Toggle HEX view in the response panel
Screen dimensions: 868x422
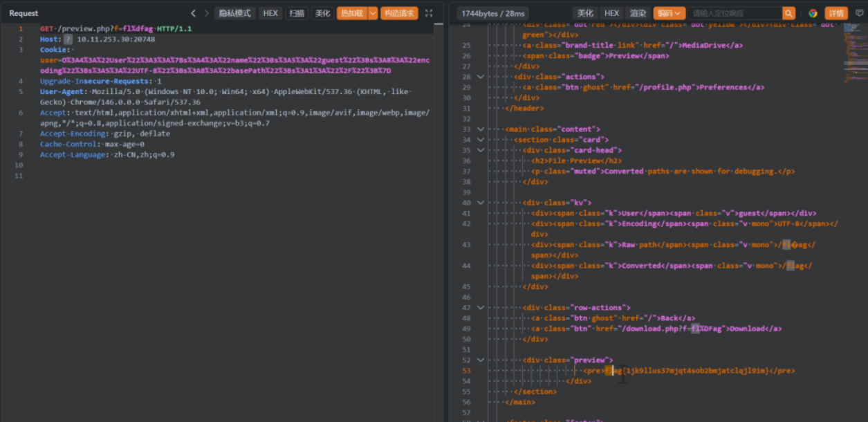[x=611, y=13]
